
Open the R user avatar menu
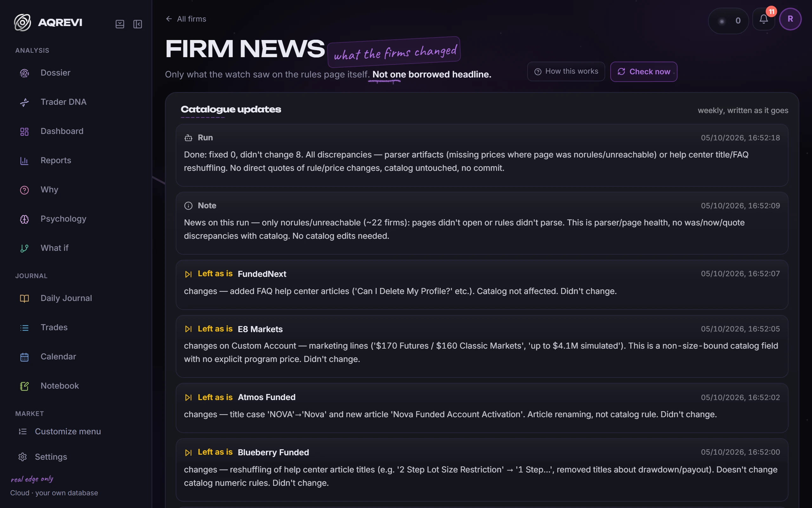pos(790,19)
